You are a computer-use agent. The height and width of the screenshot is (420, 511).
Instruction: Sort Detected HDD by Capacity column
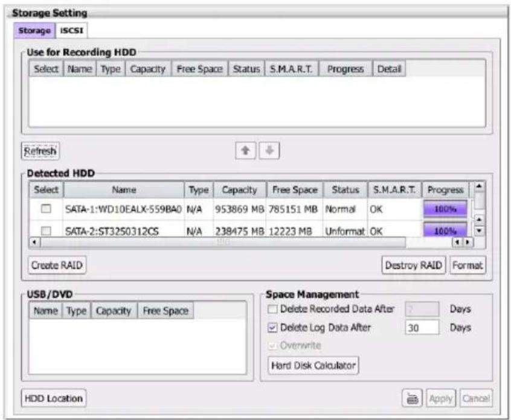[240, 190]
